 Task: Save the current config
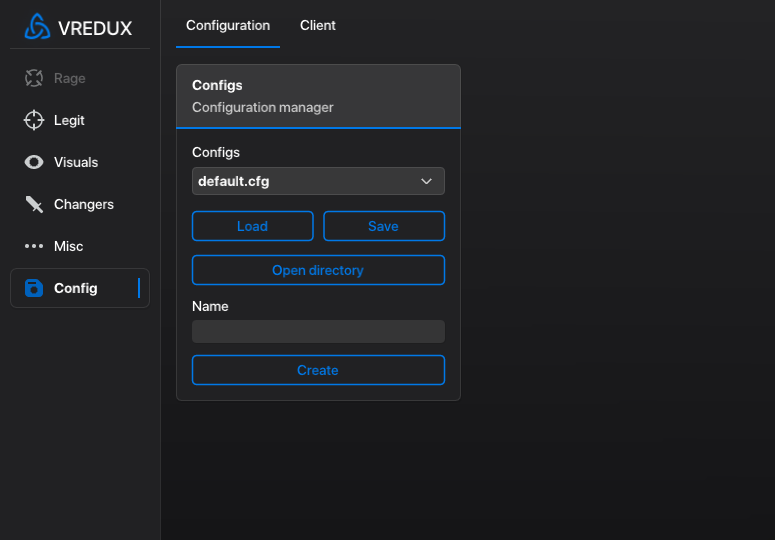(384, 226)
